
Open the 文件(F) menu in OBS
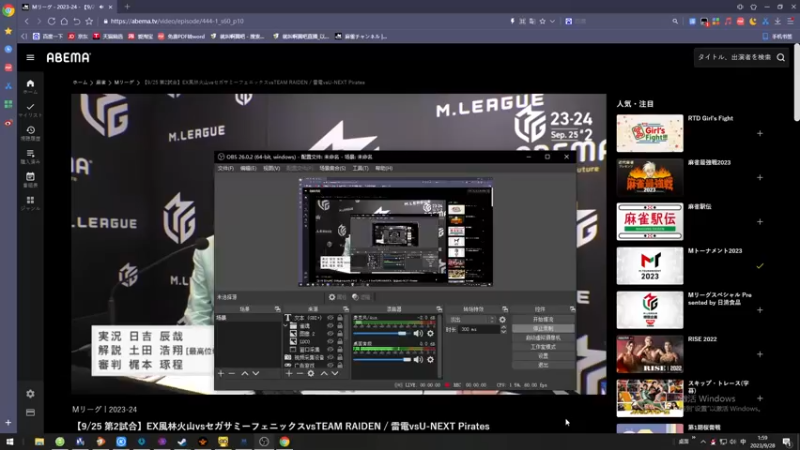pos(226,168)
